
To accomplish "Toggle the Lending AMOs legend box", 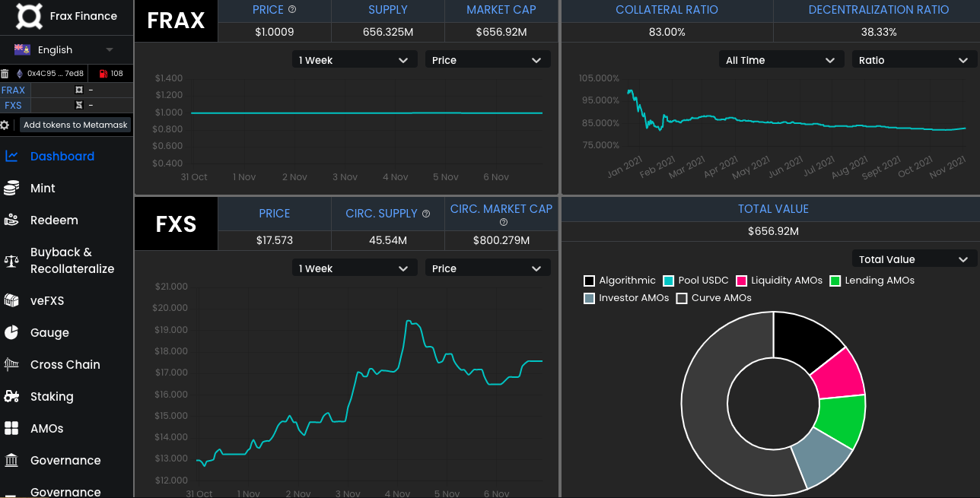I will (x=835, y=281).
